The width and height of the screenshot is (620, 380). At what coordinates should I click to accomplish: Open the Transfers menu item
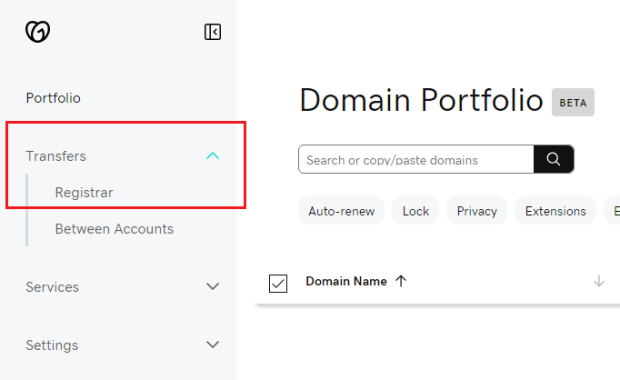(x=56, y=156)
